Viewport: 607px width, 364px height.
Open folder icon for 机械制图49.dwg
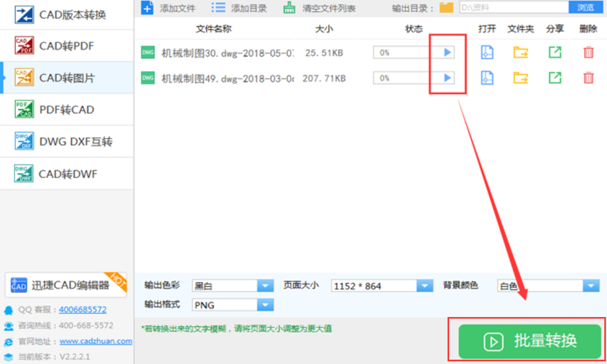pyautogui.click(x=521, y=78)
